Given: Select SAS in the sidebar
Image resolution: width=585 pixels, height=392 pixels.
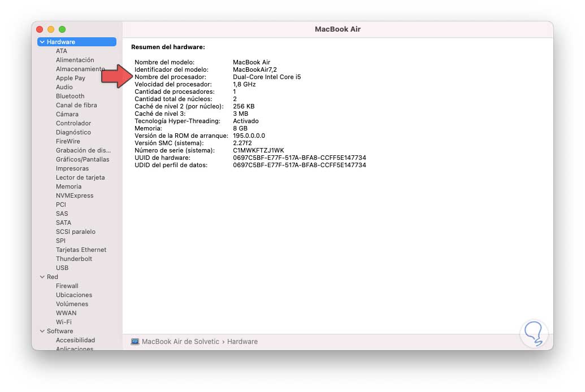Looking at the screenshot, I should point(62,214).
